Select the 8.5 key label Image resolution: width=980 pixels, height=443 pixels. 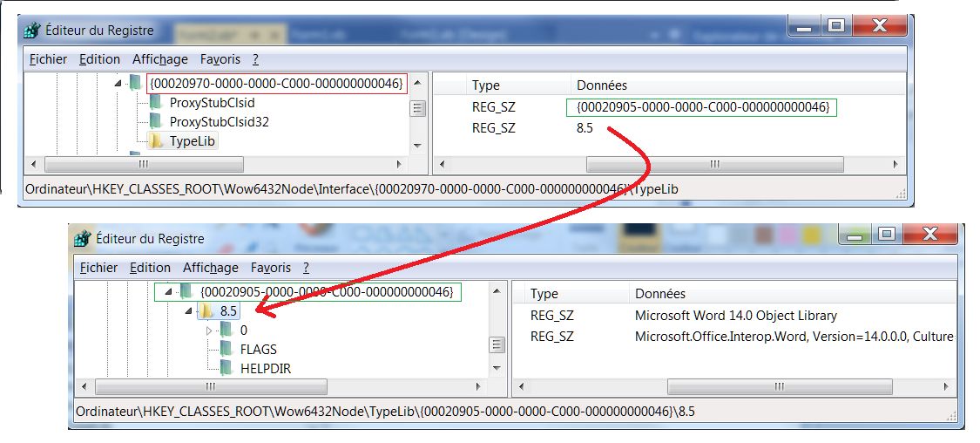[x=228, y=311]
